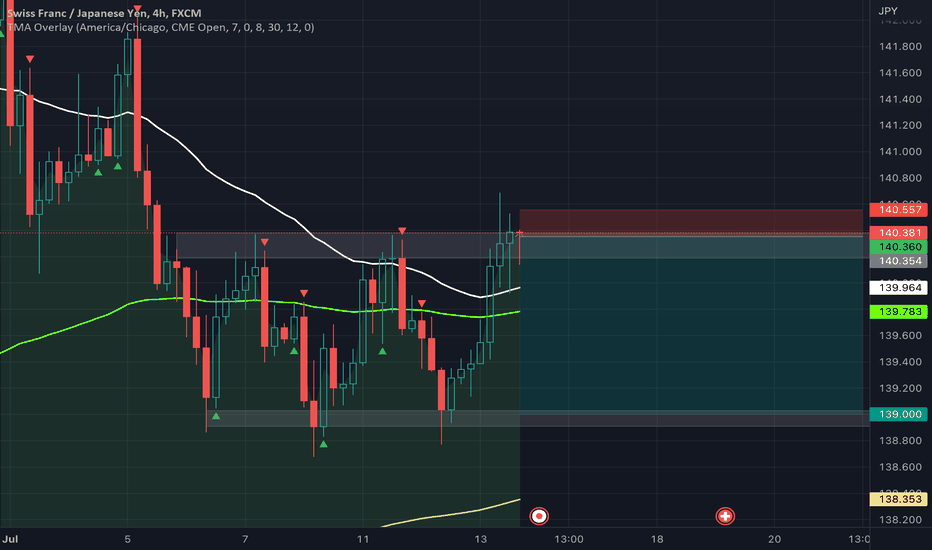Click the yellow 138.353 price label

click(898, 499)
